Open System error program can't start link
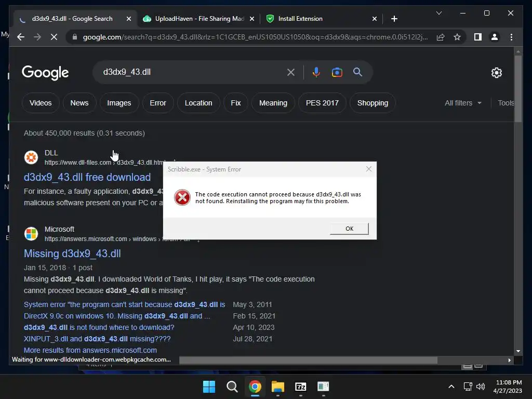 coord(125,304)
